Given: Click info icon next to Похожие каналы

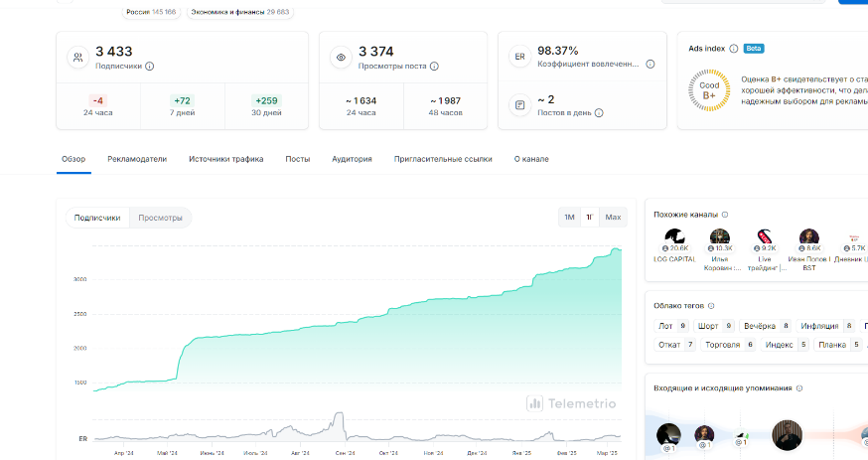Looking at the screenshot, I should pyautogui.click(x=725, y=215).
